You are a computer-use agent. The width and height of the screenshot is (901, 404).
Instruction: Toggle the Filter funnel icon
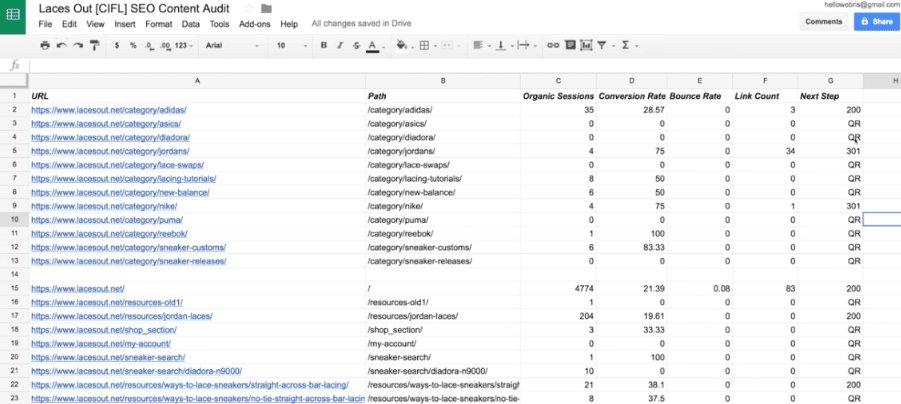click(x=602, y=45)
